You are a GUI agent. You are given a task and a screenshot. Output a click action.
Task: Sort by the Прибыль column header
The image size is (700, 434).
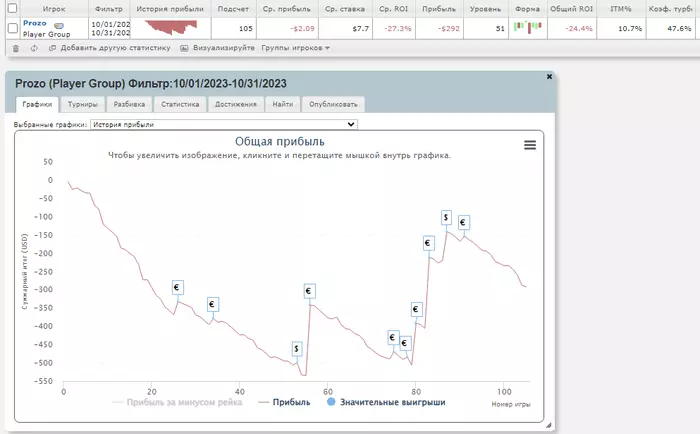pos(439,9)
